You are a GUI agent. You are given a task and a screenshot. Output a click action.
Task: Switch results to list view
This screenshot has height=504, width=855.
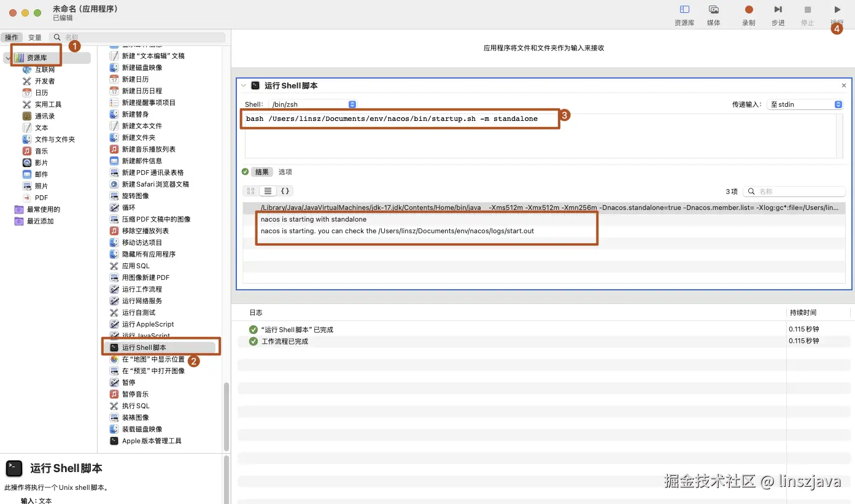268,191
